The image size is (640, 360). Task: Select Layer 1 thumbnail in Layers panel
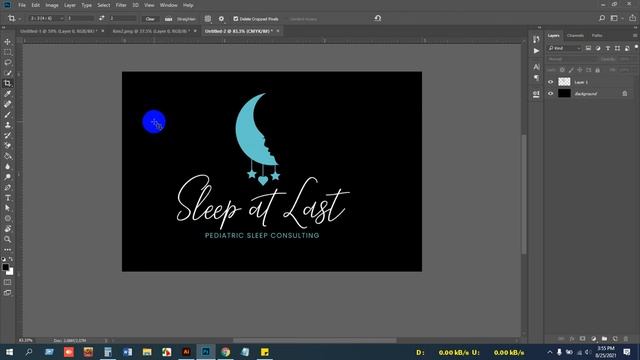[564, 82]
